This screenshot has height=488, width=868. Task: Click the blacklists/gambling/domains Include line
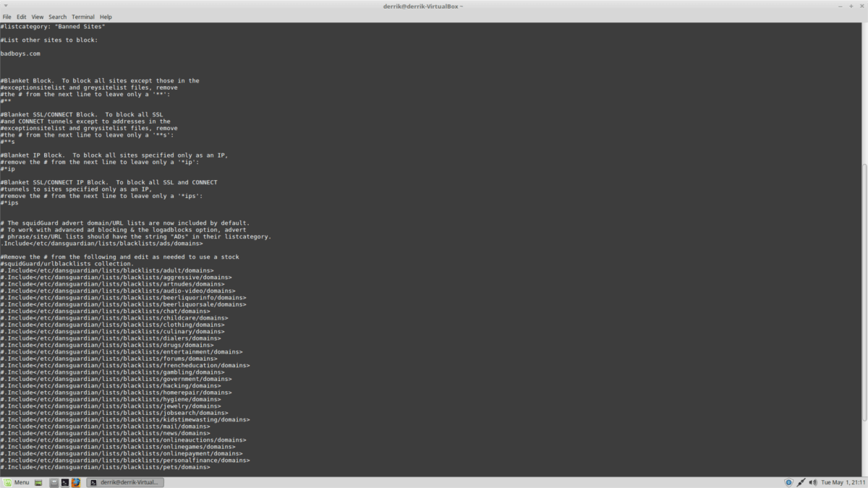112,372
